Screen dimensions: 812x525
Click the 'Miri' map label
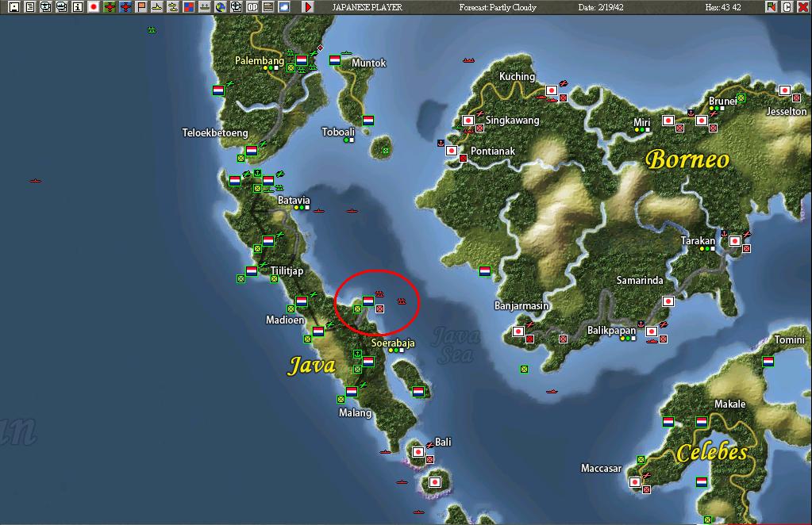pos(641,123)
